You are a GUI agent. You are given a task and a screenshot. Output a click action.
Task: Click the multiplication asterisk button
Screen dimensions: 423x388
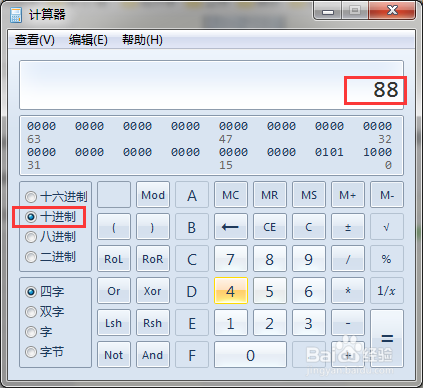(x=348, y=291)
